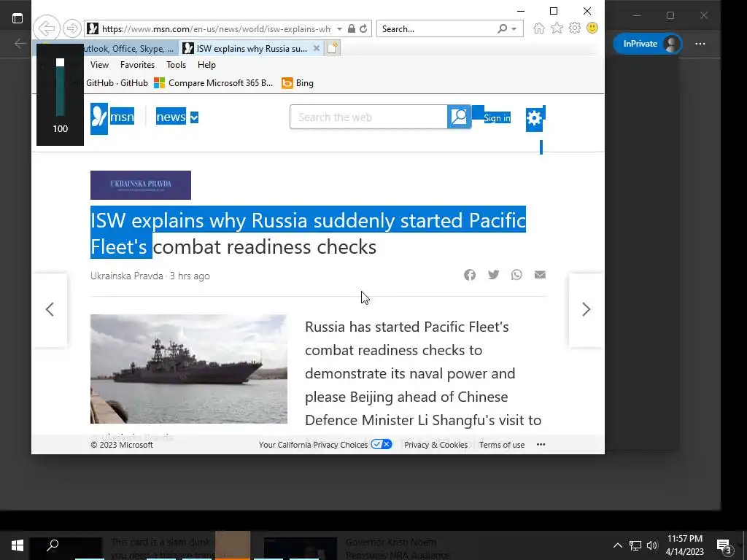Share article via WhatsApp icon
Screen dimensions: 747x560
pyautogui.click(x=516, y=275)
